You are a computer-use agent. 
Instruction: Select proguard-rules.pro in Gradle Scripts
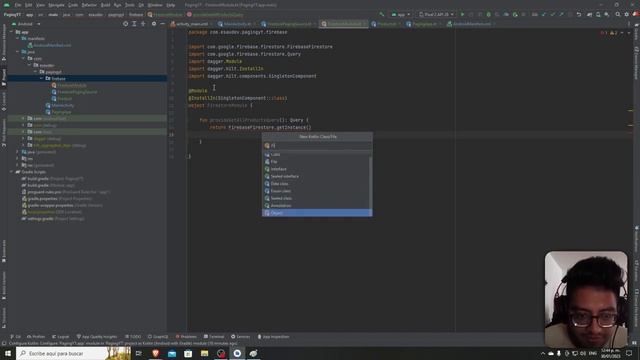[65, 192]
